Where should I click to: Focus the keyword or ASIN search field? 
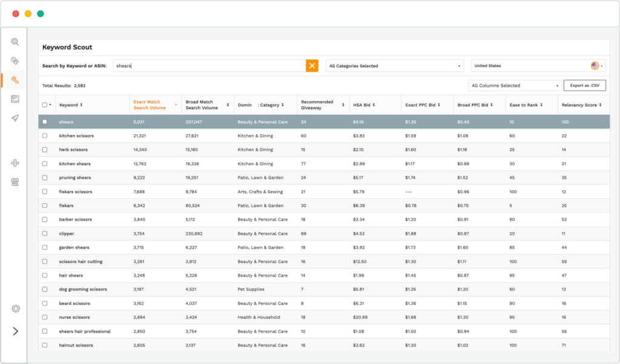[x=209, y=66]
